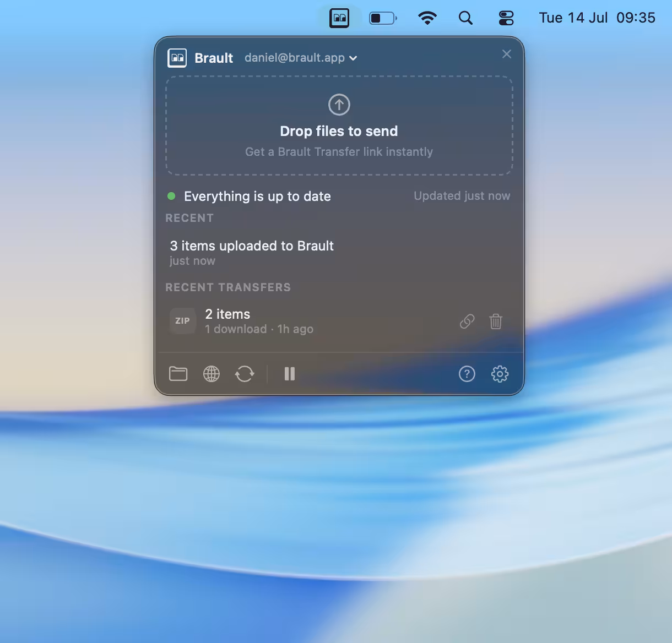Open Brault on the web
This screenshot has height=643, width=672.
point(212,374)
